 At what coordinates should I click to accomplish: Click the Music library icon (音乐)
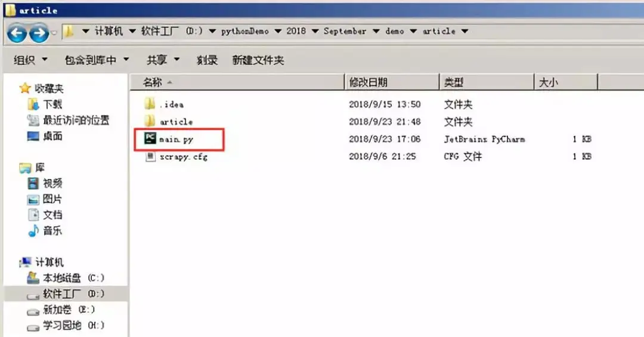[x=33, y=231]
